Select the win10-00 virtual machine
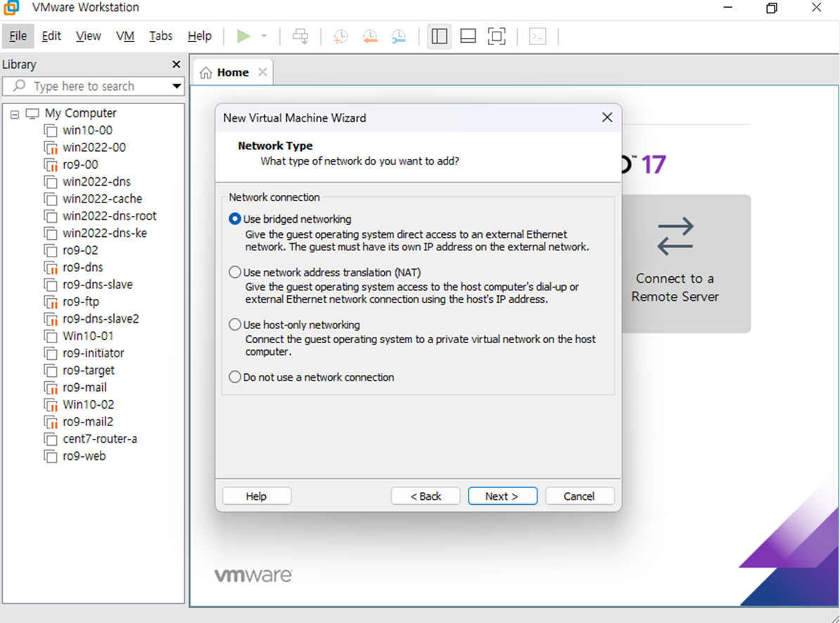840x623 pixels. click(87, 130)
